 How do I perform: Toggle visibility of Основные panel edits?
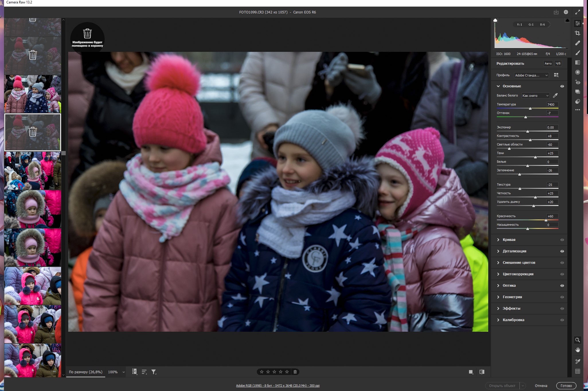pyautogui.click(x=562, y=86)
